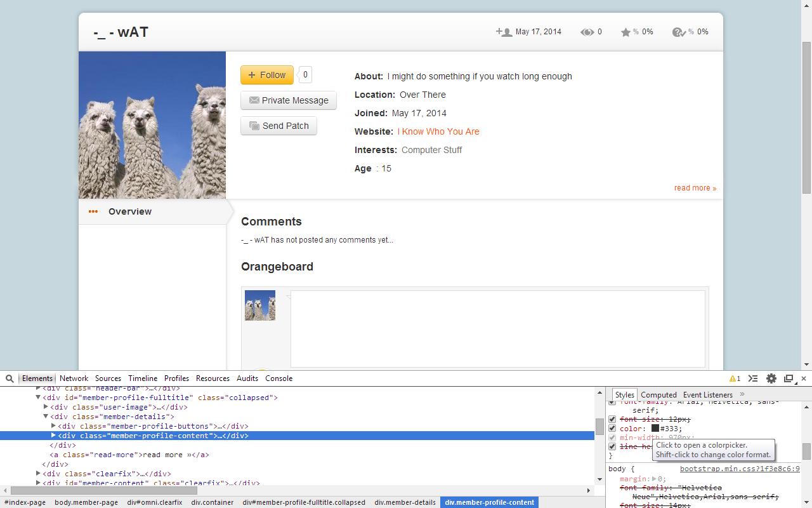Switch to the Elements tab
Image resolution: width=812 pixels, height=508 pixels.
tap(37, 378)
